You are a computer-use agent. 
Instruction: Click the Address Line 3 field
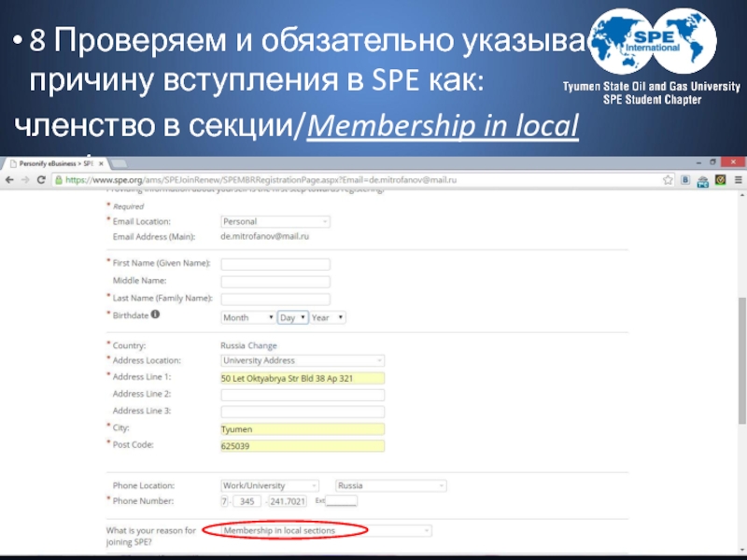303,412
